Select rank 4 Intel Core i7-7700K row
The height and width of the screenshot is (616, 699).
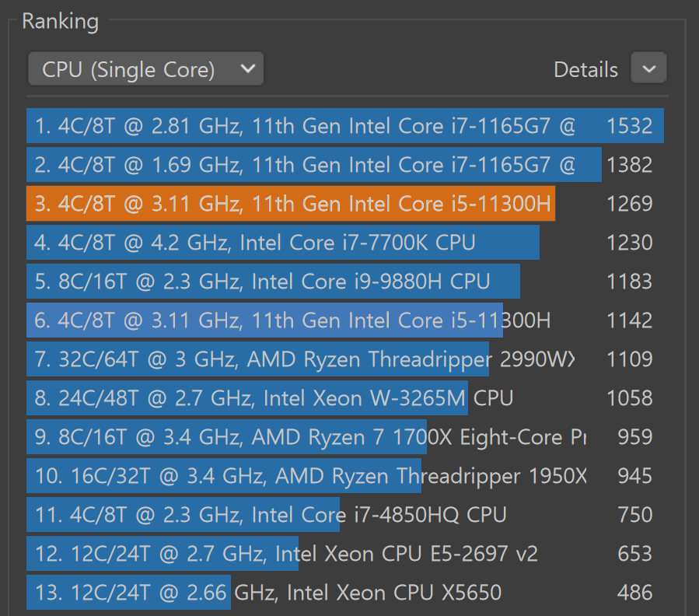[345, 242]
